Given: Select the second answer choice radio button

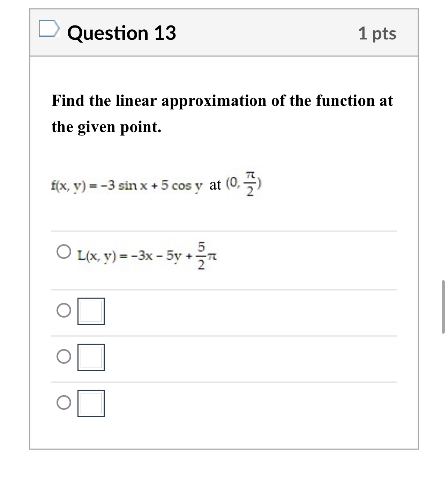Looking at the screenshot, I should tap(64, 310).
